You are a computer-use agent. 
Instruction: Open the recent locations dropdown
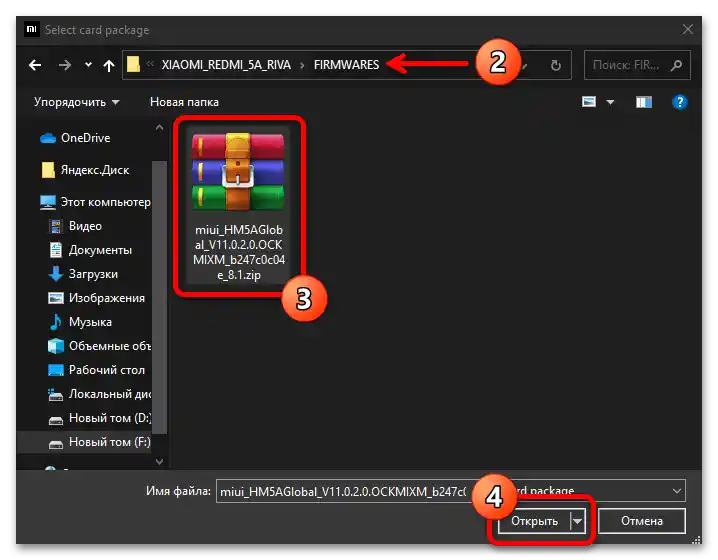click(88, 65)
